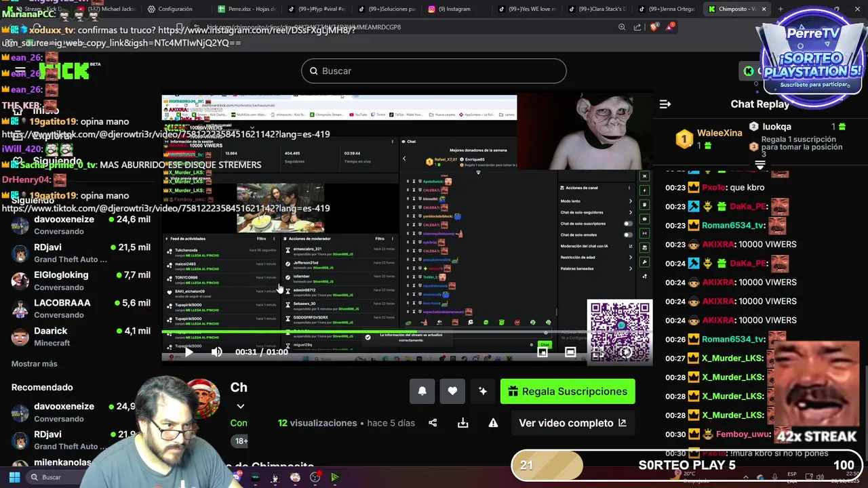Viewport: 868px width, 488px height.
Task: Click 12 visualizaciones text
Action: pos(317,423)
